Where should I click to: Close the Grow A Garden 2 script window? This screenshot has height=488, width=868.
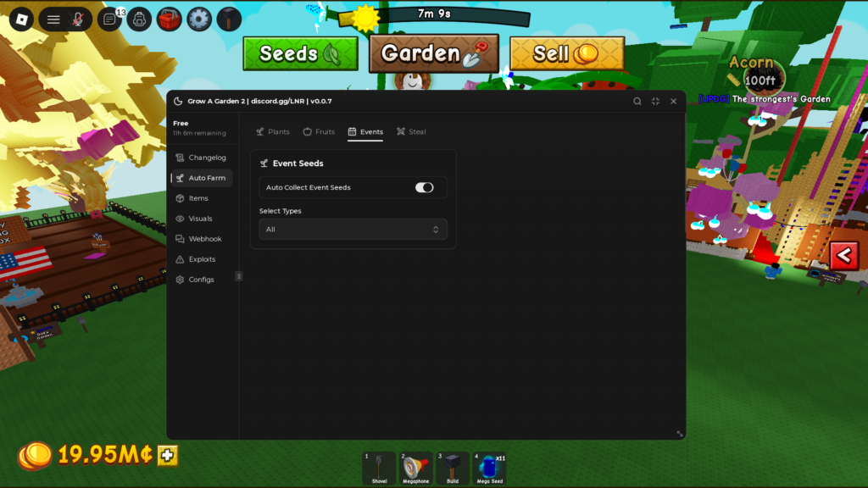674,102
